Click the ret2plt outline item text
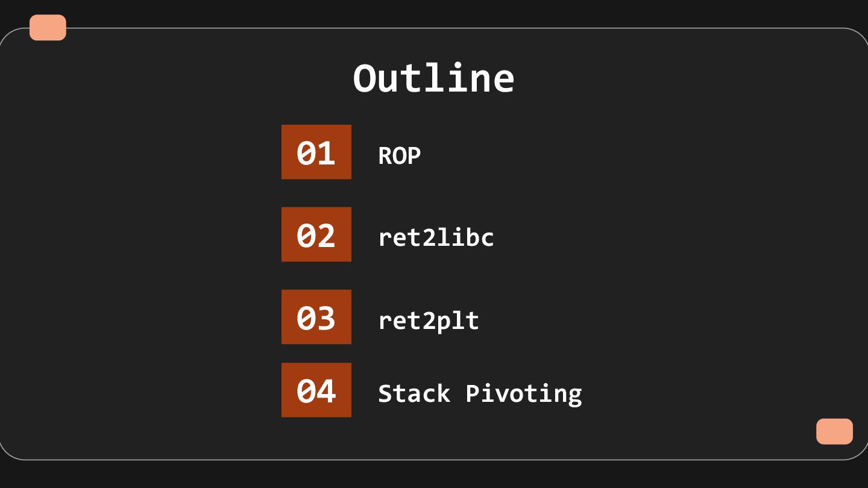The image size is (868, 488). [x=428, y=321]
